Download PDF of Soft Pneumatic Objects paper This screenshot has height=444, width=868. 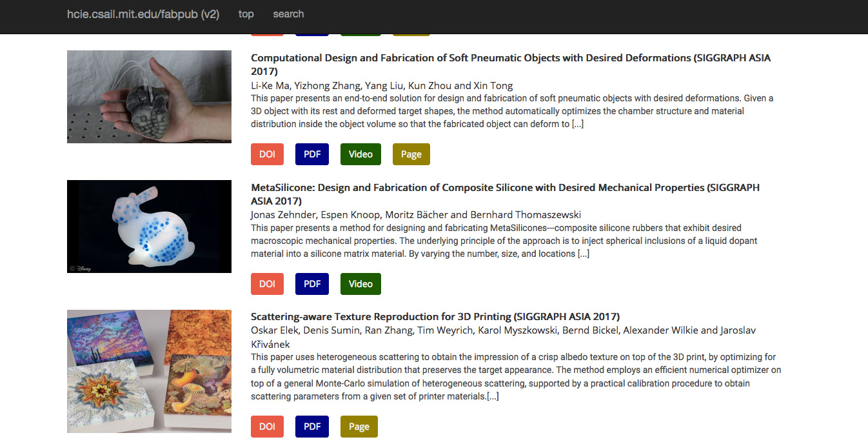[x=312, y=154]
